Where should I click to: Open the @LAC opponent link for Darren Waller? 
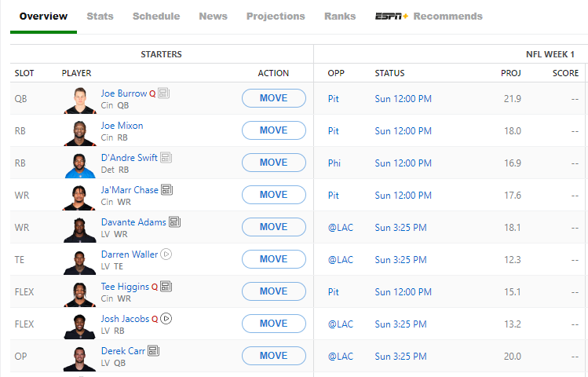point(341,259)
